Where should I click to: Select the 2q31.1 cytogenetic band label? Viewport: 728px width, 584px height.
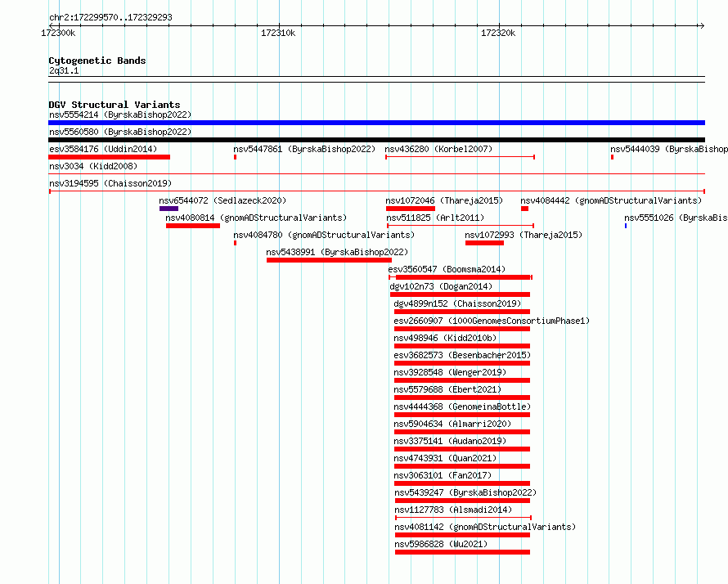point(64,70)
